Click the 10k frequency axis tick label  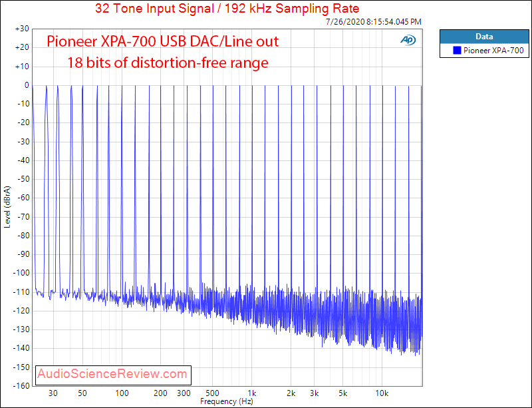coord(382,393)
